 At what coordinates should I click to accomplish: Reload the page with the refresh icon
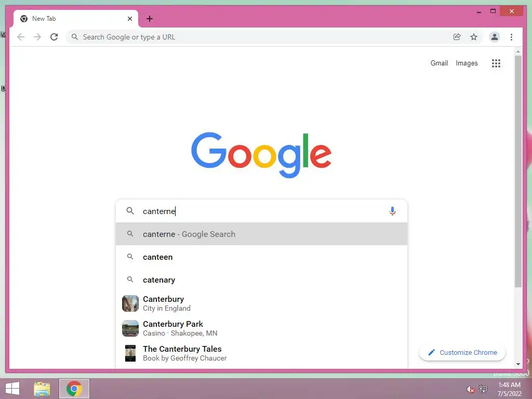coord(54,37)
